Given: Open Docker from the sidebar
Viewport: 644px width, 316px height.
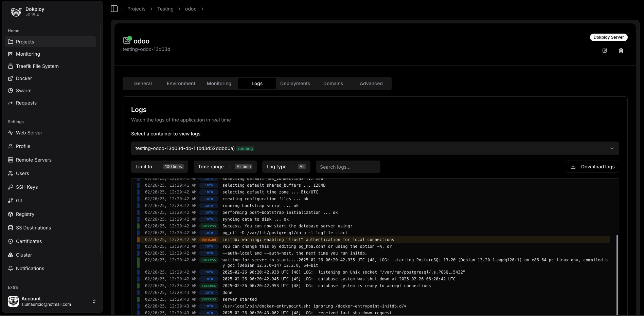Looking at the screenshot, I should (24, 78).
